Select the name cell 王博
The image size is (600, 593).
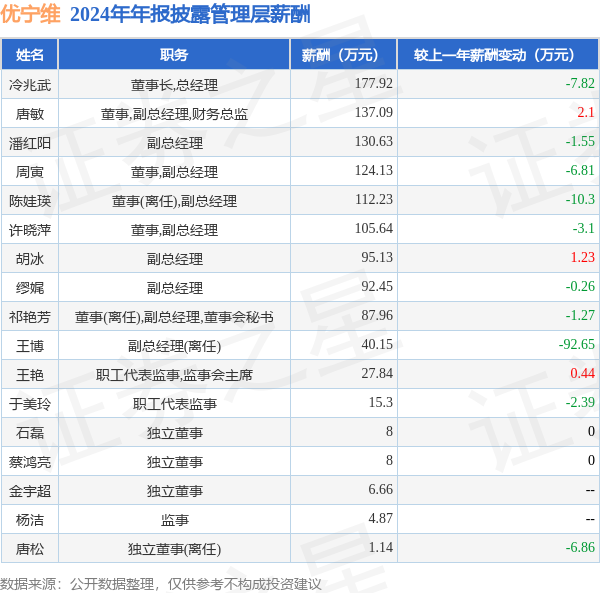pos(29,346)
